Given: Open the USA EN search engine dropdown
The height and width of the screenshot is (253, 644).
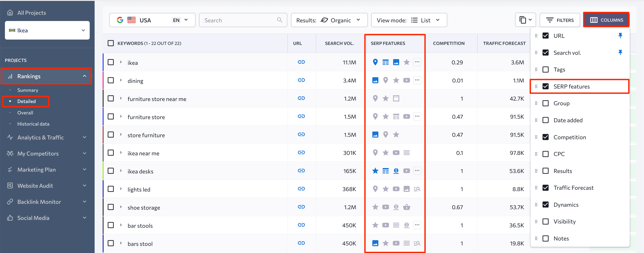Looking at the screenshot, I should point(152,20).
